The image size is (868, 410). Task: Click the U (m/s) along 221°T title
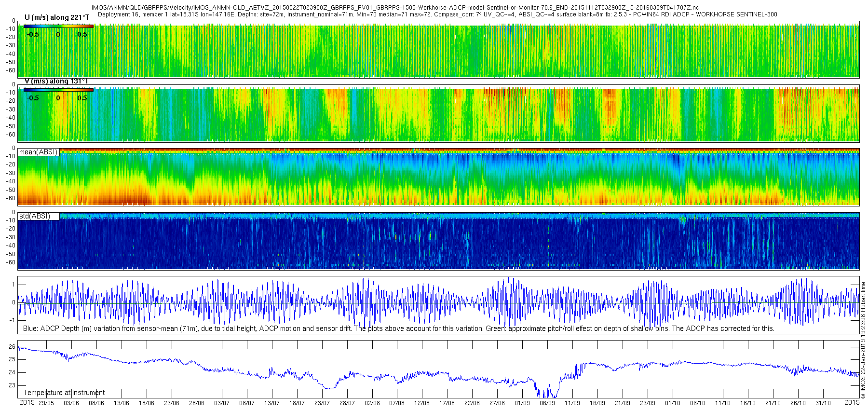click(57, 17)
